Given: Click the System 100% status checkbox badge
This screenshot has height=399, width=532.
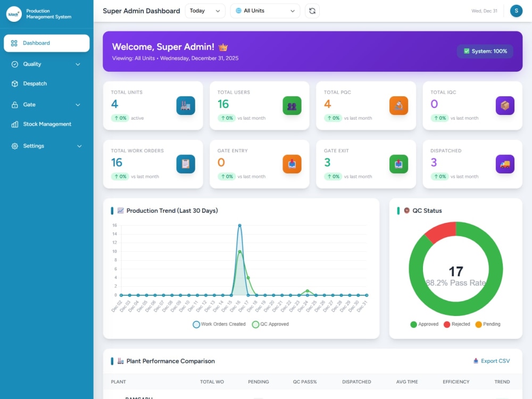Looking at the screenshot, I should click(x=485, y=51).
